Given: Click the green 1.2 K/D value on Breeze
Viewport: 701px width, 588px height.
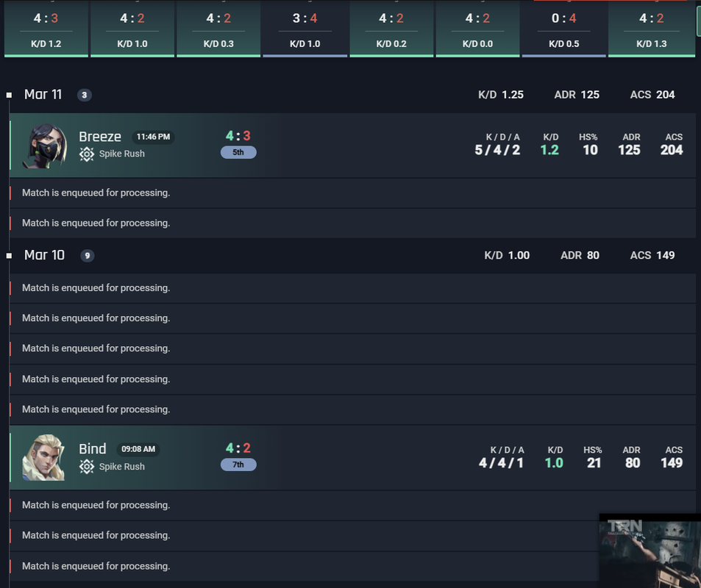Looking at the screenshot, I should [x=550, y=150].
